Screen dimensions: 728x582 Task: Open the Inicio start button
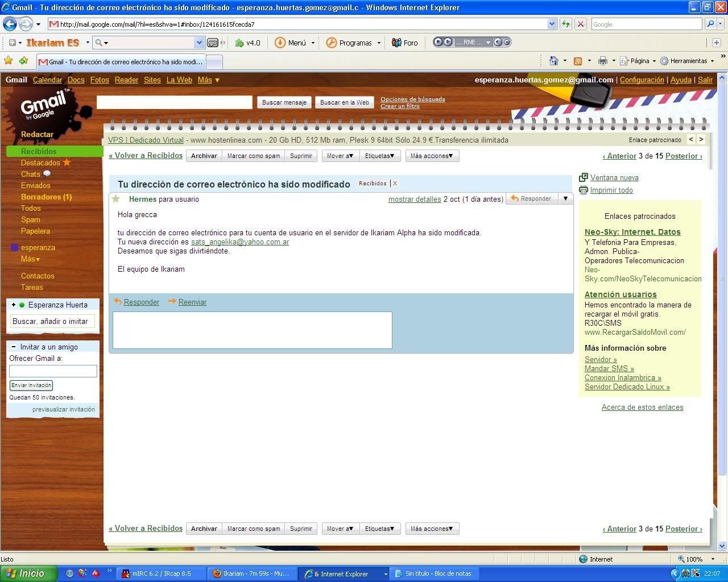28,573
